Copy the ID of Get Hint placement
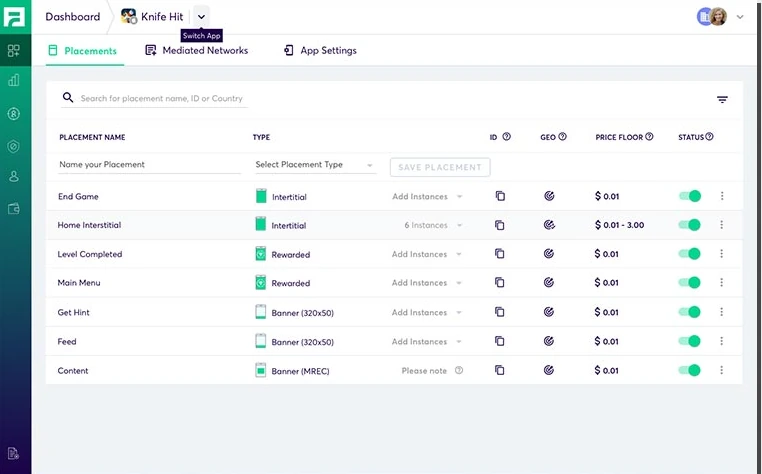 [500, 312]
